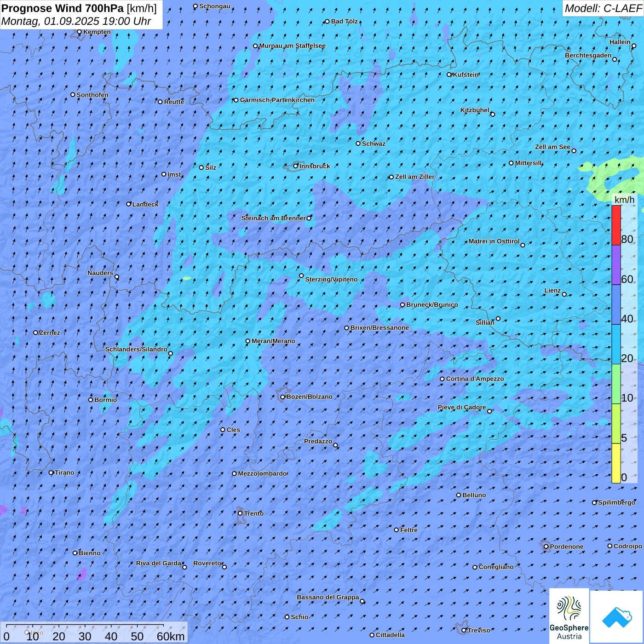The image size is (644, 644).
Task: Click the GeoSphere Austria logo
Action: click(569, 615)
